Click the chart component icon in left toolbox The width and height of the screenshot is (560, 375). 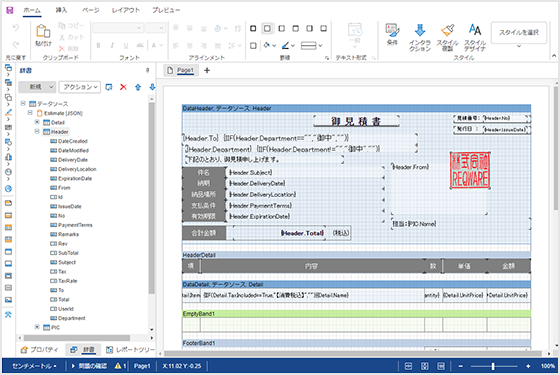8,157
